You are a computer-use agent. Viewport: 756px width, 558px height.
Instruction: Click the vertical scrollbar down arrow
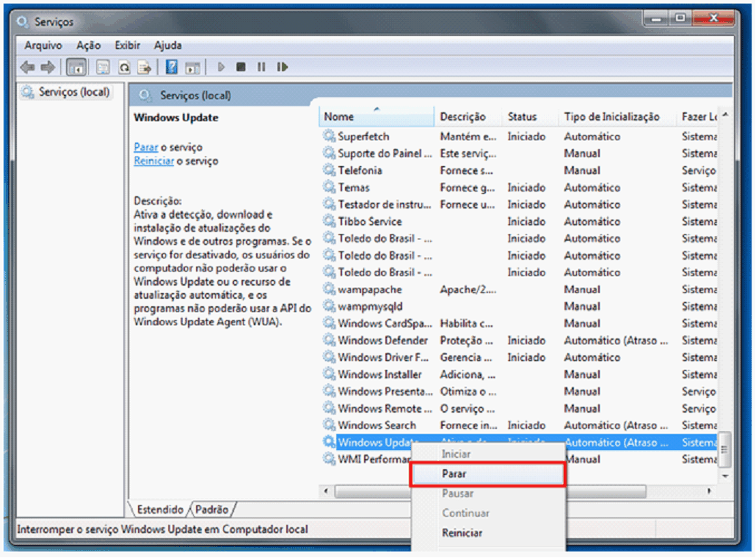point(725,476)
